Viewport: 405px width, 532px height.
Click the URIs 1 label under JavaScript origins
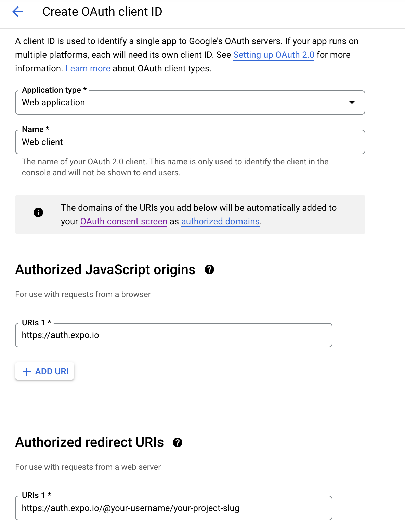click(x=36, y=322)
